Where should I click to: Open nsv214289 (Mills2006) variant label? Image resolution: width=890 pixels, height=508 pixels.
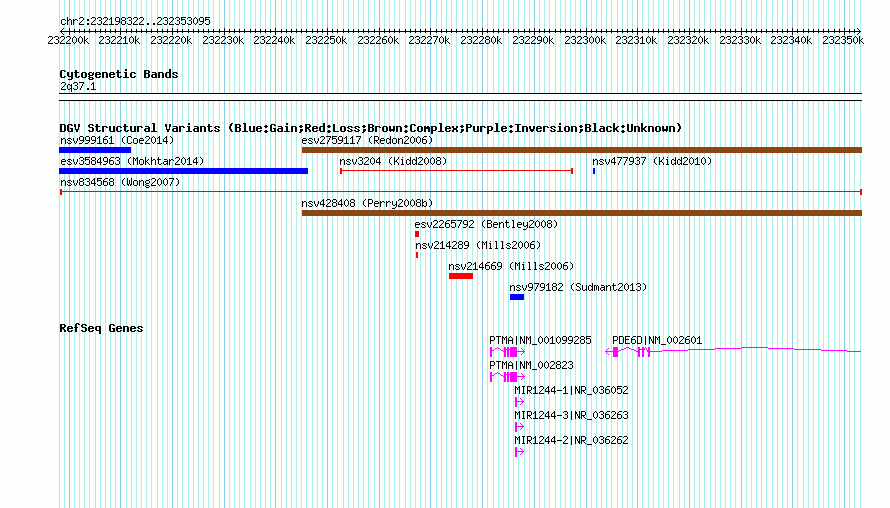tap(478, 245)
